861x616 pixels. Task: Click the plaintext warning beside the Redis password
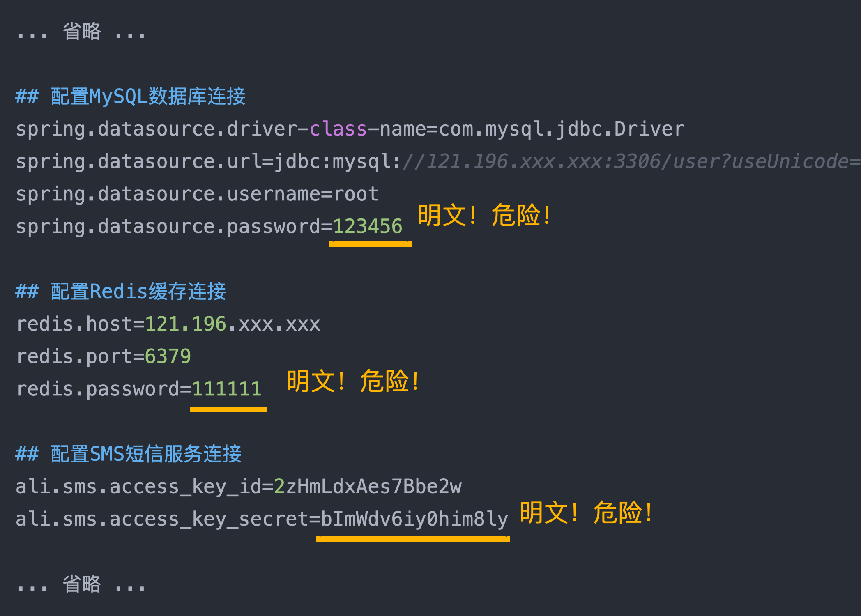[353, 381]
